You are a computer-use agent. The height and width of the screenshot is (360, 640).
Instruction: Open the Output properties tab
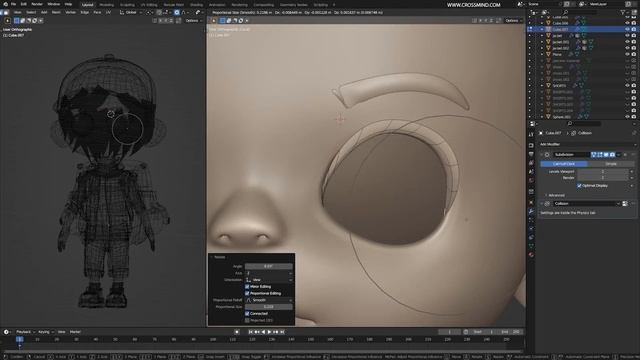tap(531, 154)
